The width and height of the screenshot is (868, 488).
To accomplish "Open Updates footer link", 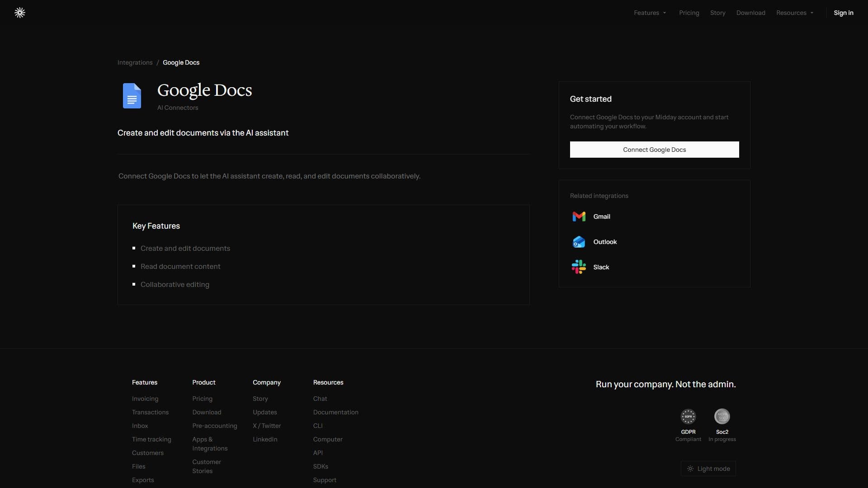I will coord(265,412).
